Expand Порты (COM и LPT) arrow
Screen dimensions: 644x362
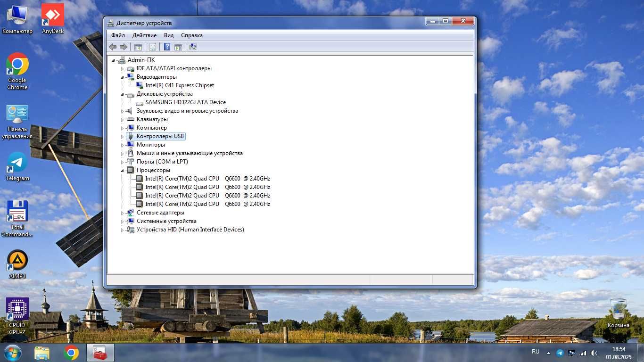click(x=122, y=162)
